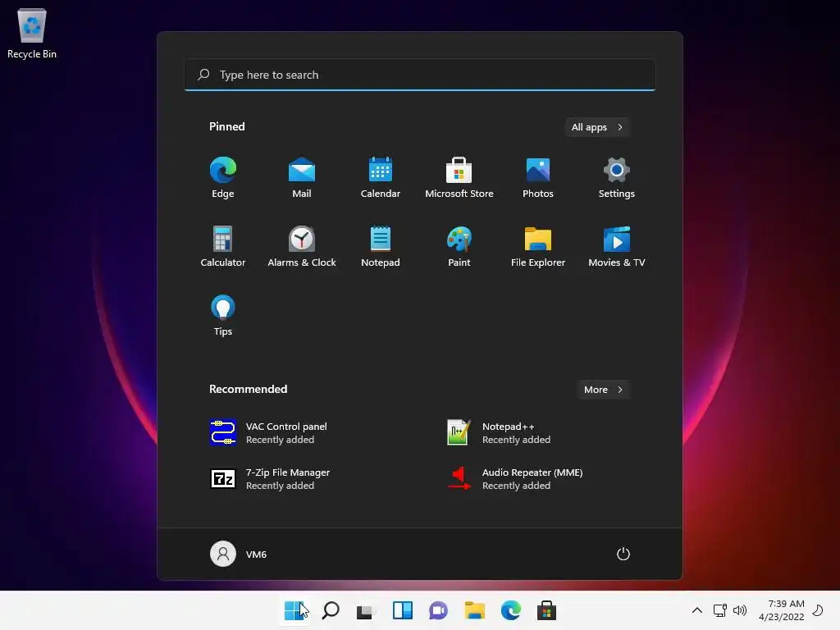Launch Edge from the taskbar

[x=510, y=610]
